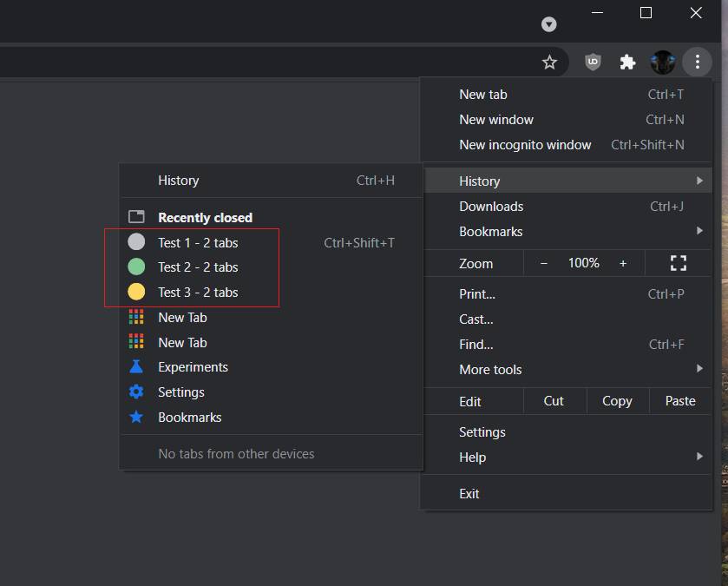
Task: Select New window menu item
Action: 566,119
